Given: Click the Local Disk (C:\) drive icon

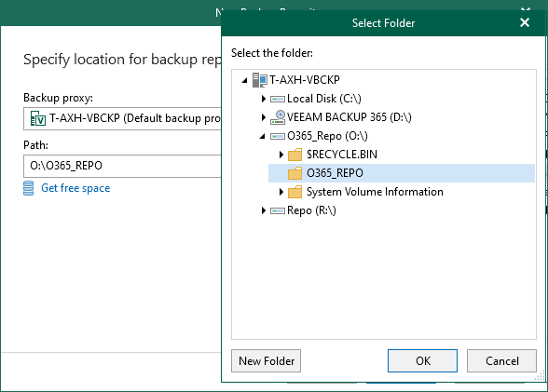Looking at the screenshot, I should click(278, 100).
